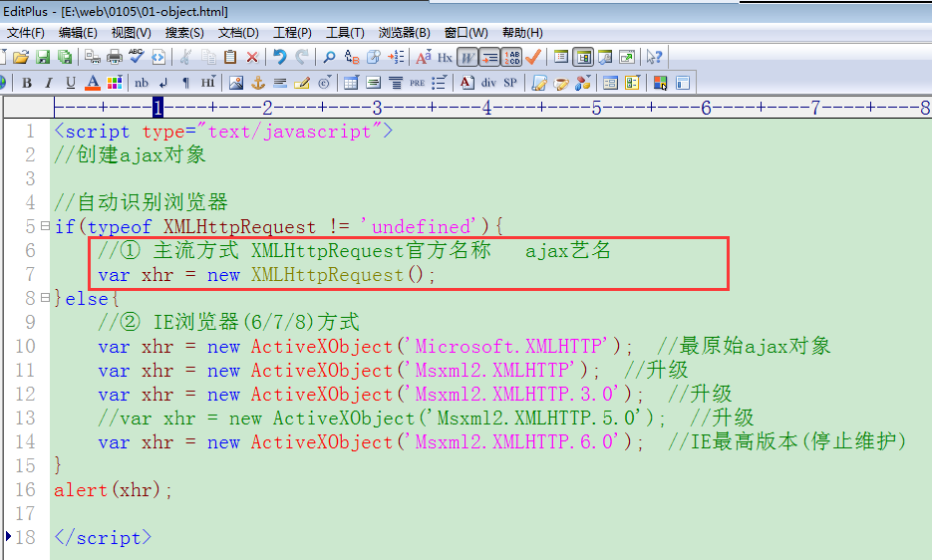The width and height of the screenshot is (932, 560).
Task: Click the Replace A-to-B icon
Action: click(x=352, y=57)
